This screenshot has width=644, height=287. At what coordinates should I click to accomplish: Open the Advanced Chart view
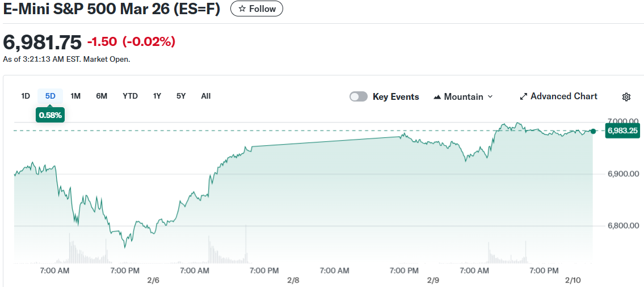pyautogui.click(x=558, y=96)
